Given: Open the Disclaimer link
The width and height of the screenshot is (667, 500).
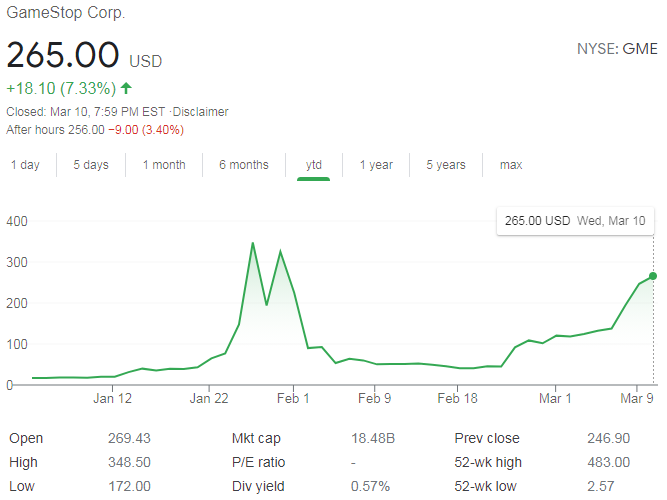Looking at the screenshot, I should click(200, 112).
